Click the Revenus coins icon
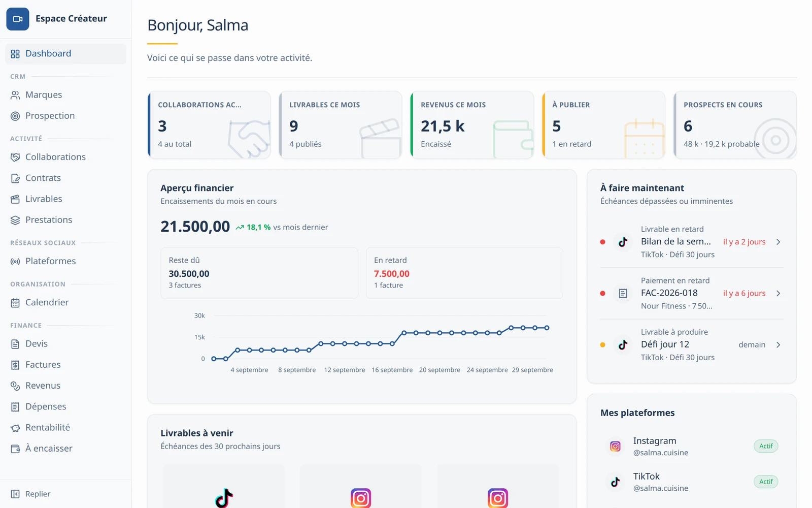Viewport: 812px width, 508px height. pyautogui.click(x=15, y=386)
